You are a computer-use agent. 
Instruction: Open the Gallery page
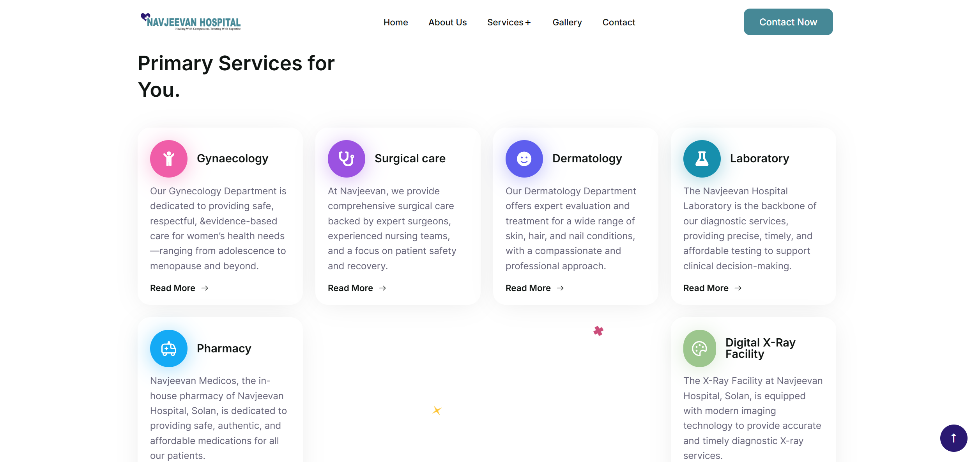pyautogui.click(x=567, y=23)
